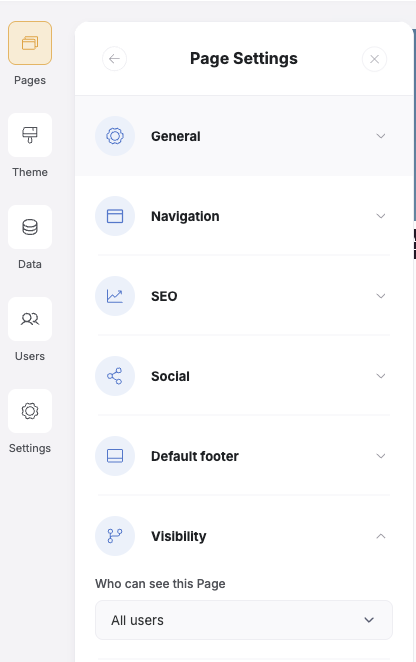This screenshot has height=662, width=416.
Task: Close the Page Settings panel
Action: (x=374, y=59)
